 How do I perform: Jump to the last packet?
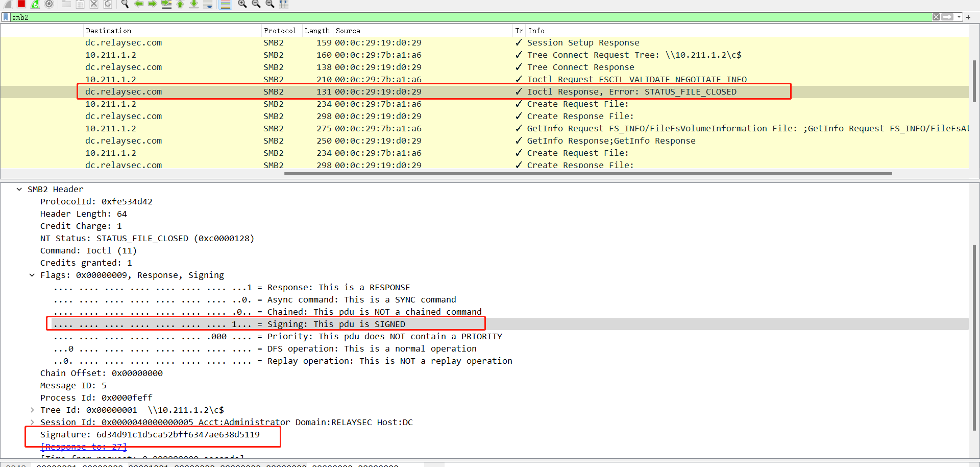194,4
